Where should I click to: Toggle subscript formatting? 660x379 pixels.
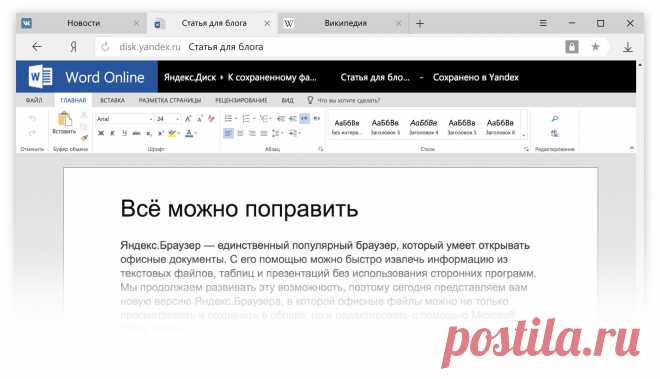pos(149,133)
